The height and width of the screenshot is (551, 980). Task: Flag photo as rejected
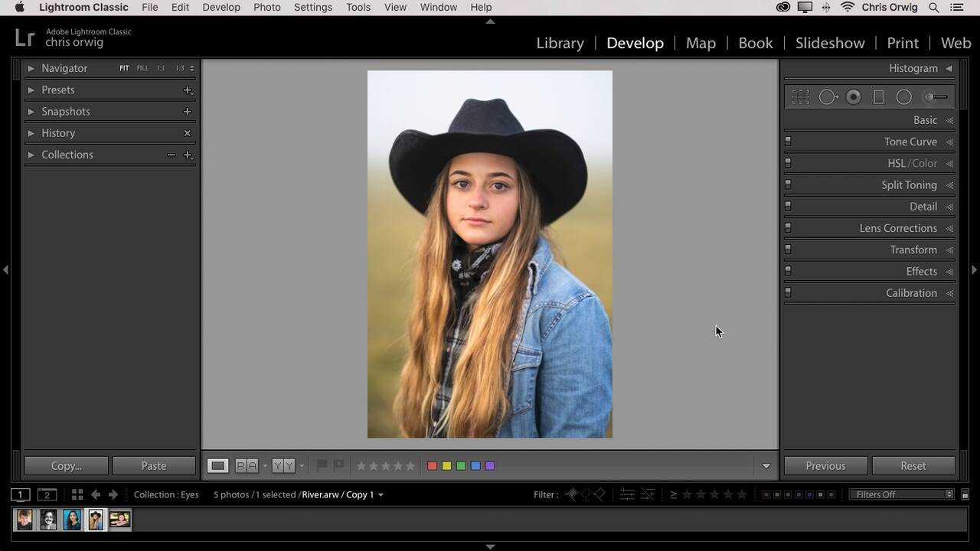click(x=338, y=465)
